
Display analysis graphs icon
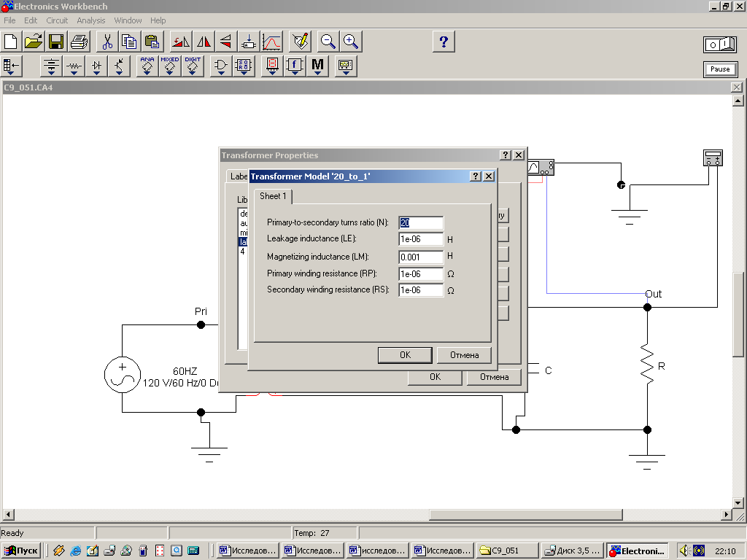pyautogui.click(x=271, y=42)
